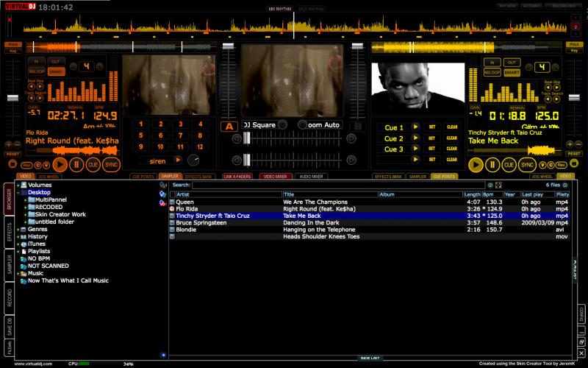Beat skip backward on right deck

click(548, 88)
